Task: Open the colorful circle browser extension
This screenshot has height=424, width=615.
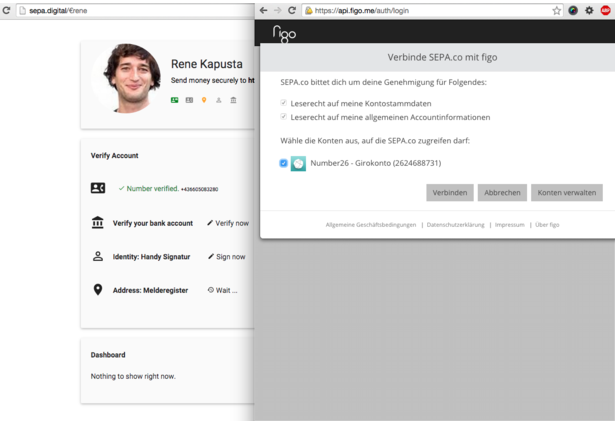Action: 573,11
